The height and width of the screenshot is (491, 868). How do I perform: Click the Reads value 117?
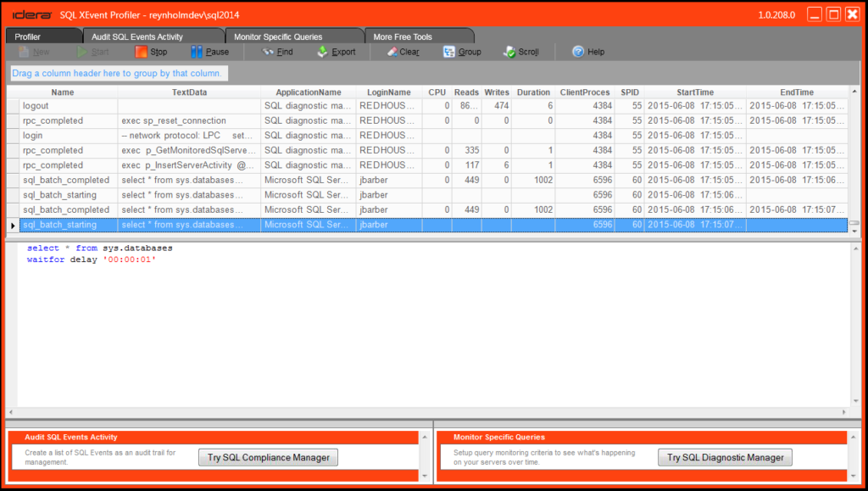472,165
